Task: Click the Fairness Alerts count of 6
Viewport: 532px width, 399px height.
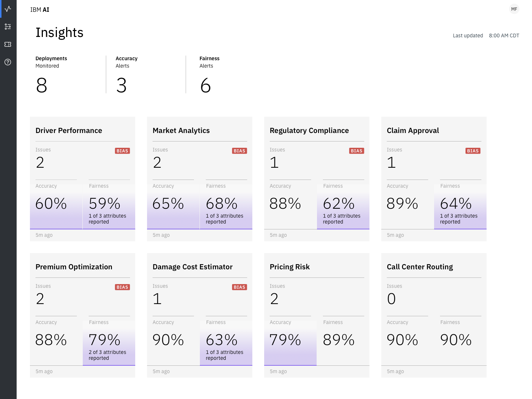Action: (x=205, y=85)
